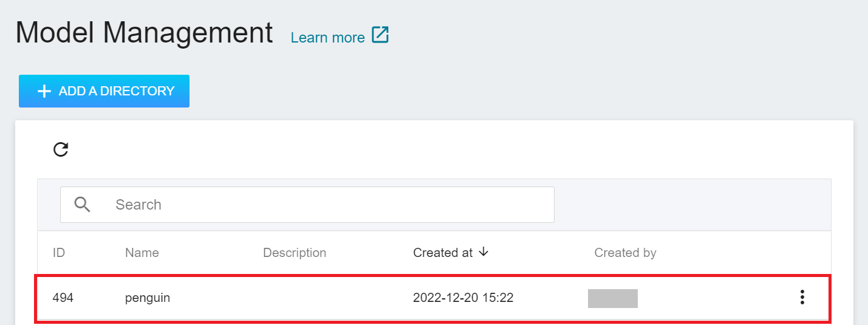Click the greyed-out Created by value
This screenshot has height=325, width=868.
coord(612,298)
